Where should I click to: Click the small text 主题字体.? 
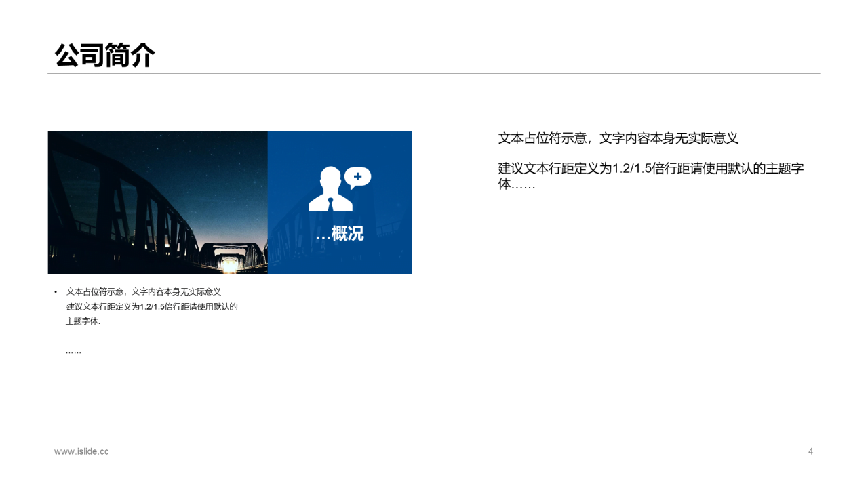click(83, 321)
